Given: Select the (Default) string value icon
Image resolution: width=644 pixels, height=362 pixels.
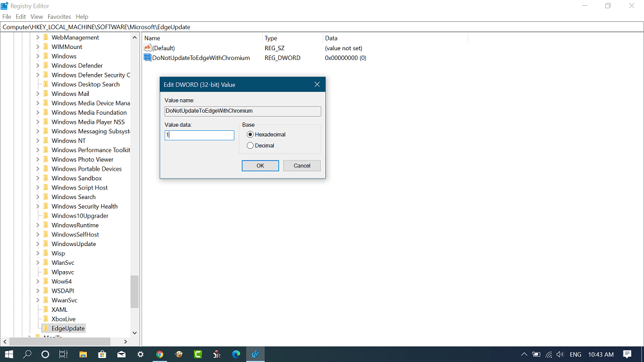Looking at the screenshot, I should pyautogui.click(x=147, y=48).
